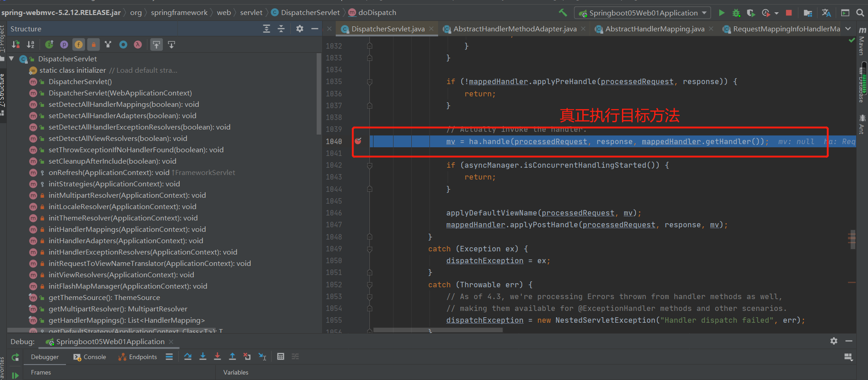868x380 pixels.
Task: Toggle Show Inherited members icon
Action: click(49, 45)
